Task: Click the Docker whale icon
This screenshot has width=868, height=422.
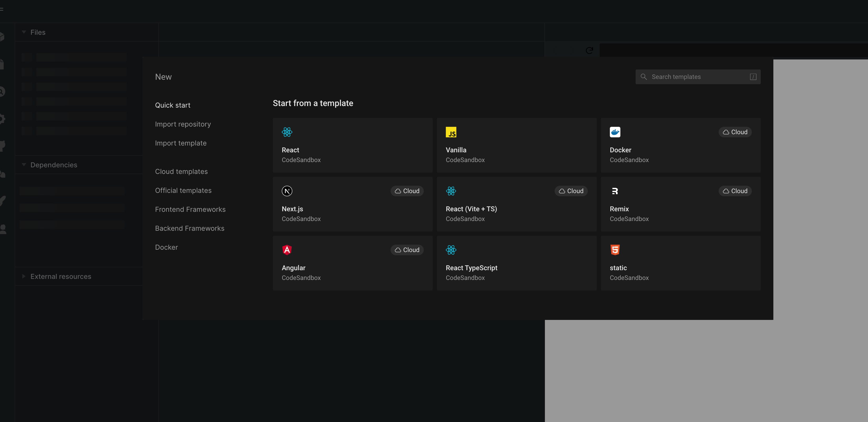Action: pos(615,132)
